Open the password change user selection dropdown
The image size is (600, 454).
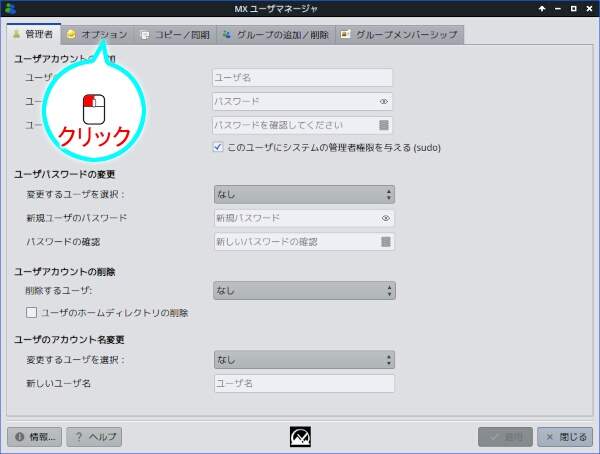(x=304, y=194)
